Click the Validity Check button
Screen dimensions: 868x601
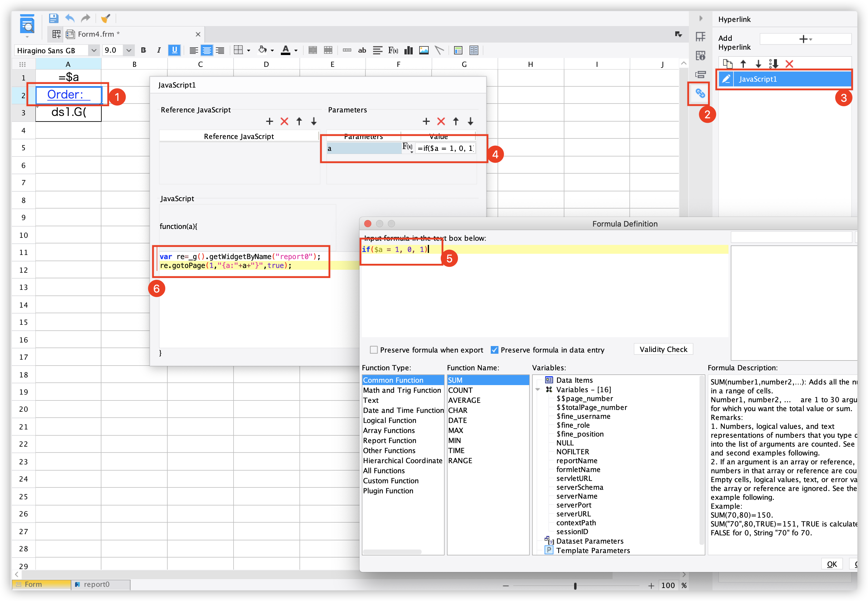coord(663,350)
